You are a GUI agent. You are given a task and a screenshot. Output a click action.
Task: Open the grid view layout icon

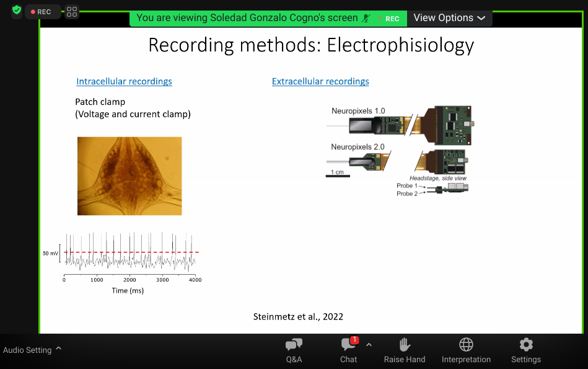pos(72,12)
